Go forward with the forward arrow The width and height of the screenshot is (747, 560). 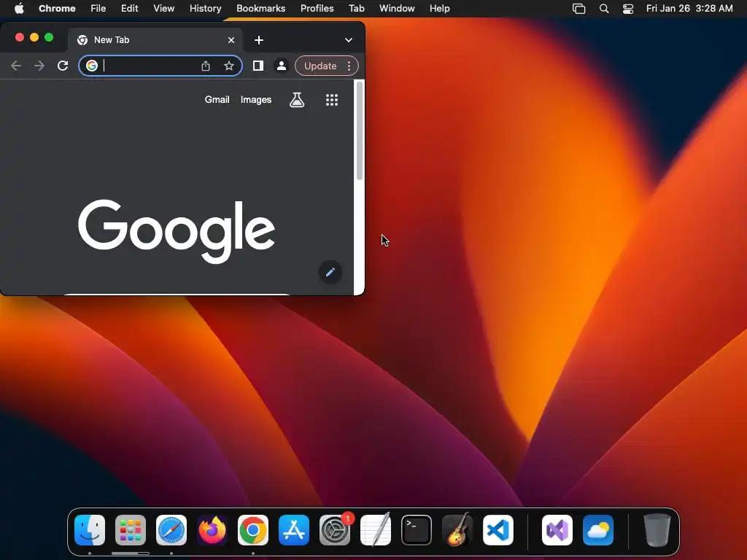[39, 66]
